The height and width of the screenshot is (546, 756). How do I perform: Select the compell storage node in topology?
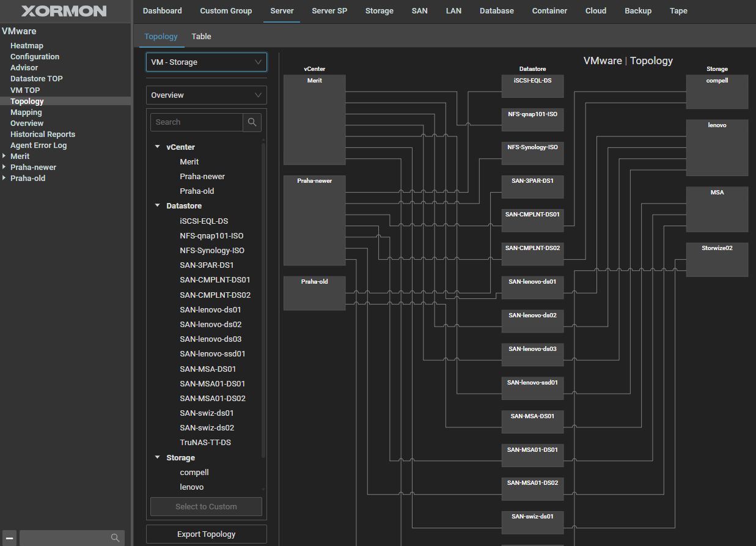[x=717, y=92]
